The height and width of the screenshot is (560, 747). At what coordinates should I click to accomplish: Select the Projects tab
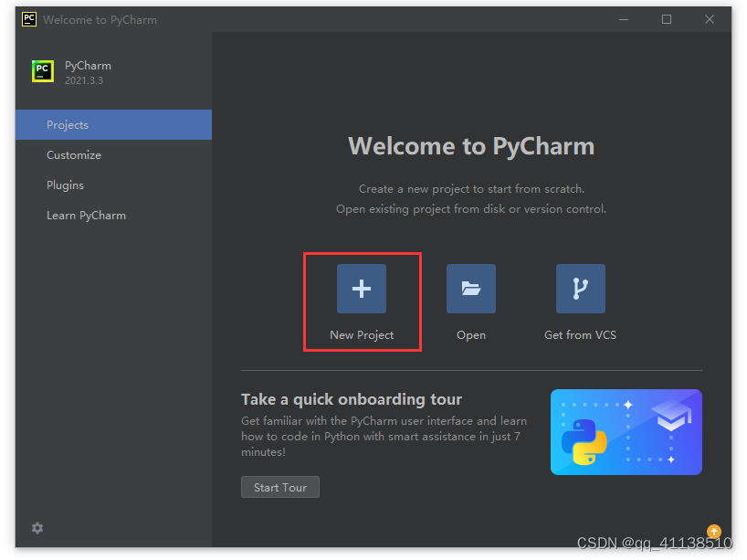click(x=113, y=125)
